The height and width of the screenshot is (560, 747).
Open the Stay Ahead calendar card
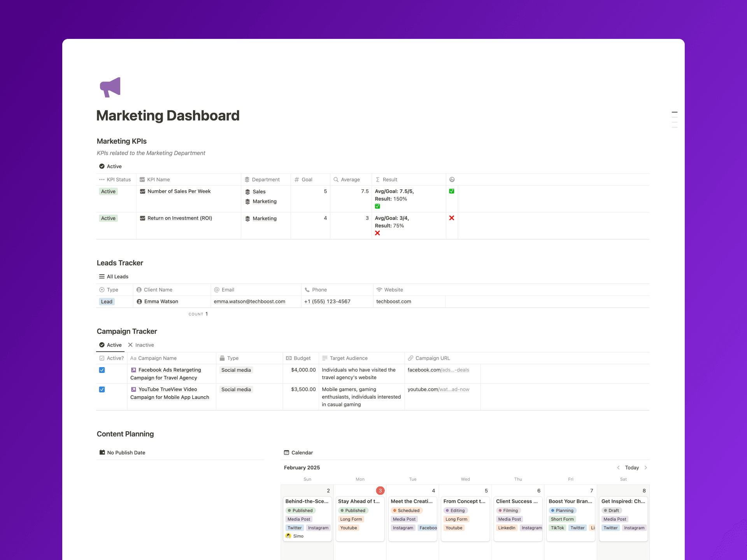(358, 501)
